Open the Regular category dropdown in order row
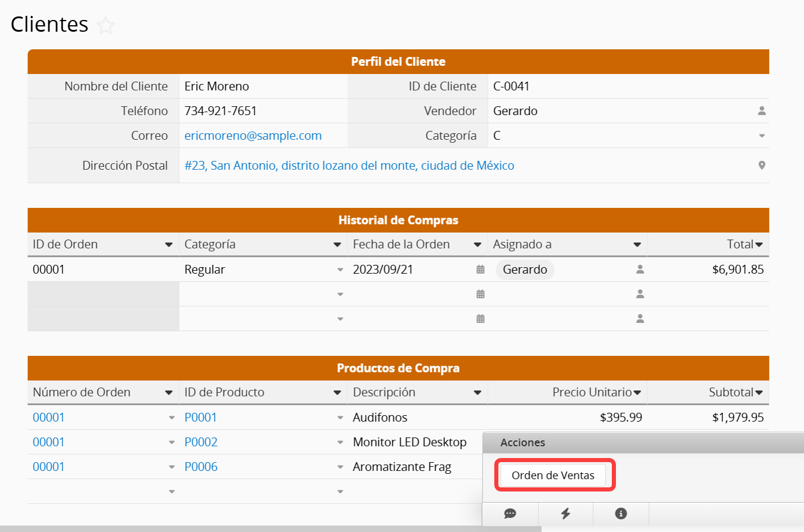 pos(340,270)
